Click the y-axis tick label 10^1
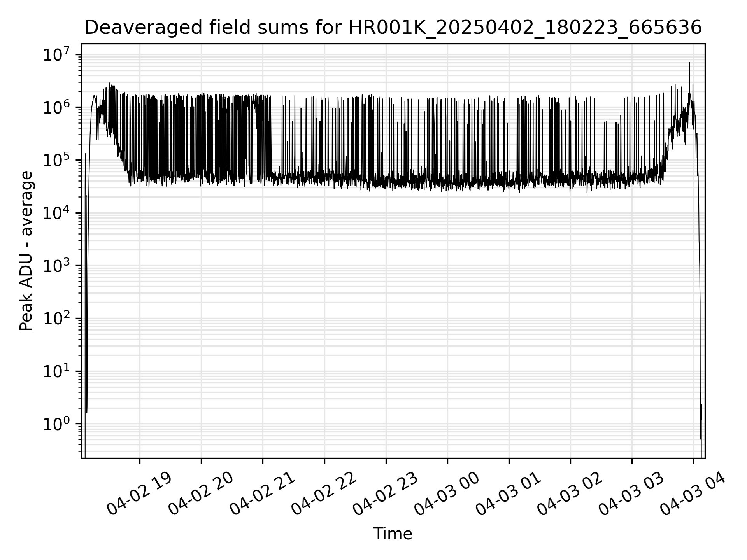747x560 pixels. (57, 371)
